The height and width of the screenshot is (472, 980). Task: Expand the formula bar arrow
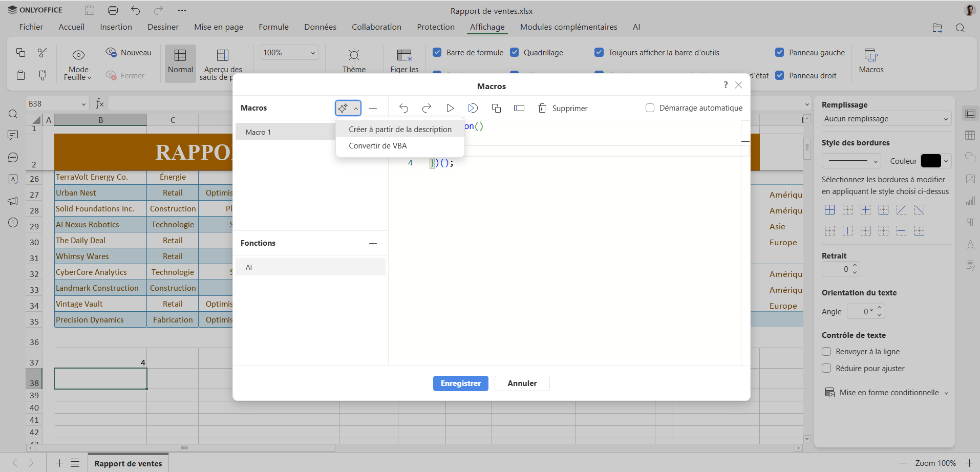807,104
